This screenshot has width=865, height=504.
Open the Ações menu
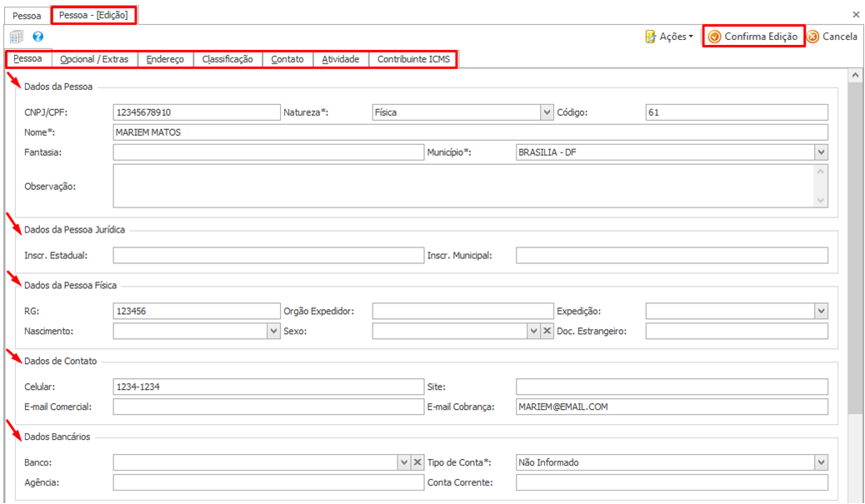[x=668, y=37]
